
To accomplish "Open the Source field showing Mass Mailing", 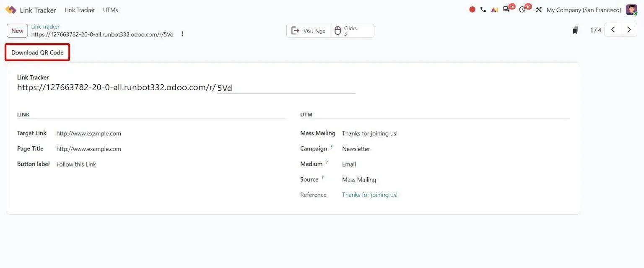I will 359,180.
